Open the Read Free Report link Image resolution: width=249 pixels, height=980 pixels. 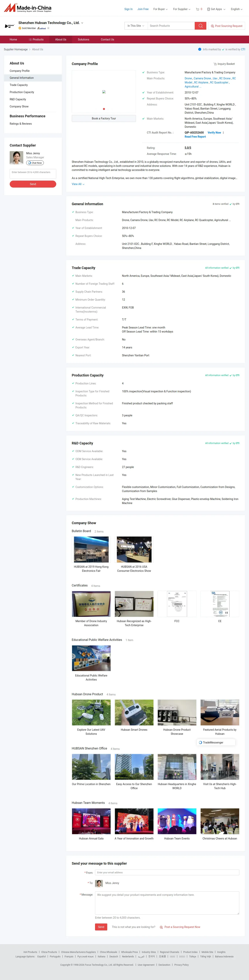[195, 137]
